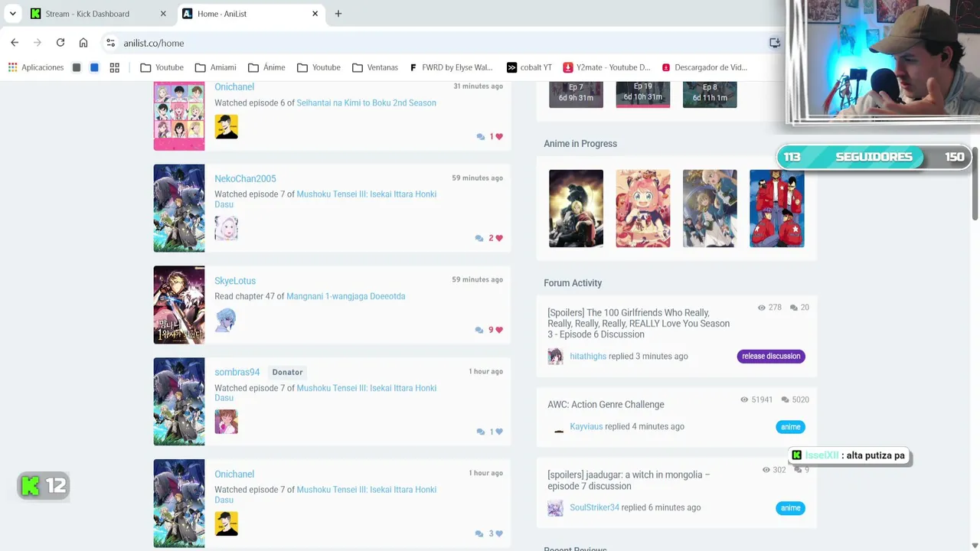This screenshot has height=551, width=980.
Task: Open hitathighs's profile link
Action: [588, 356]
